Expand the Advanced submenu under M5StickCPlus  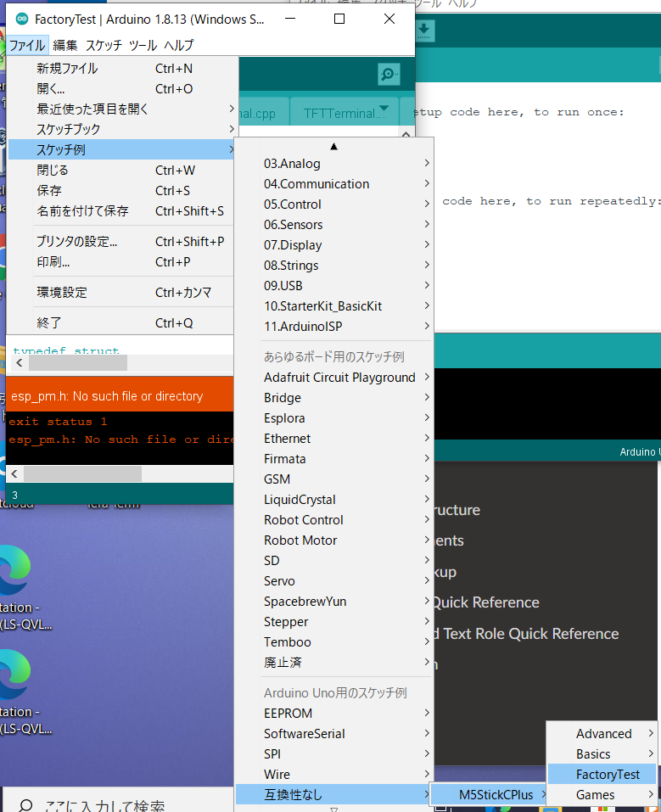(603, 734)
